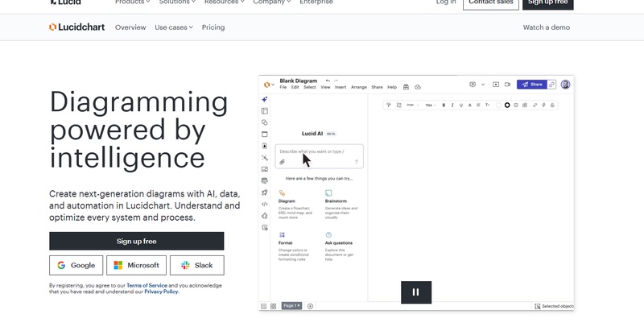The height and width of the screenshot is (327, 644).
Task: Toggle bold formatting in the diagram toolbar
Action: tap(444, 105)
